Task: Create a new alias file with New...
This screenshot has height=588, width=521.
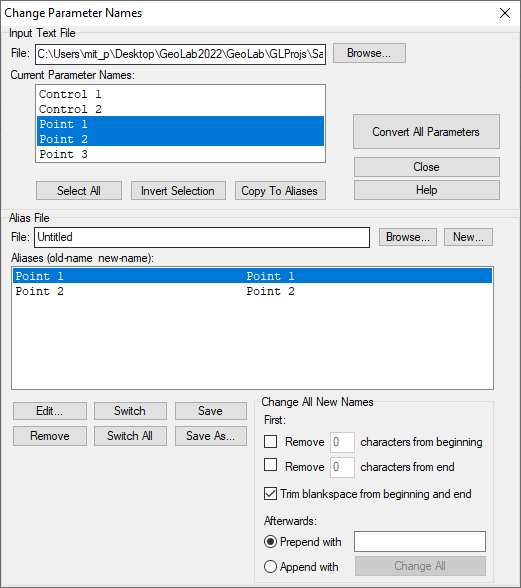Action: tap(468, 237)
